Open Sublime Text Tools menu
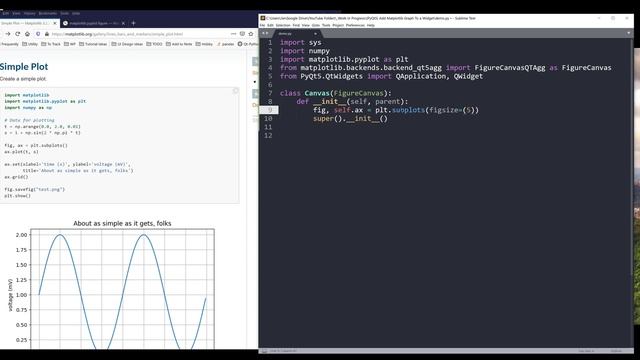The width and height of the screenshot is (640, 360). click(326, 25)
